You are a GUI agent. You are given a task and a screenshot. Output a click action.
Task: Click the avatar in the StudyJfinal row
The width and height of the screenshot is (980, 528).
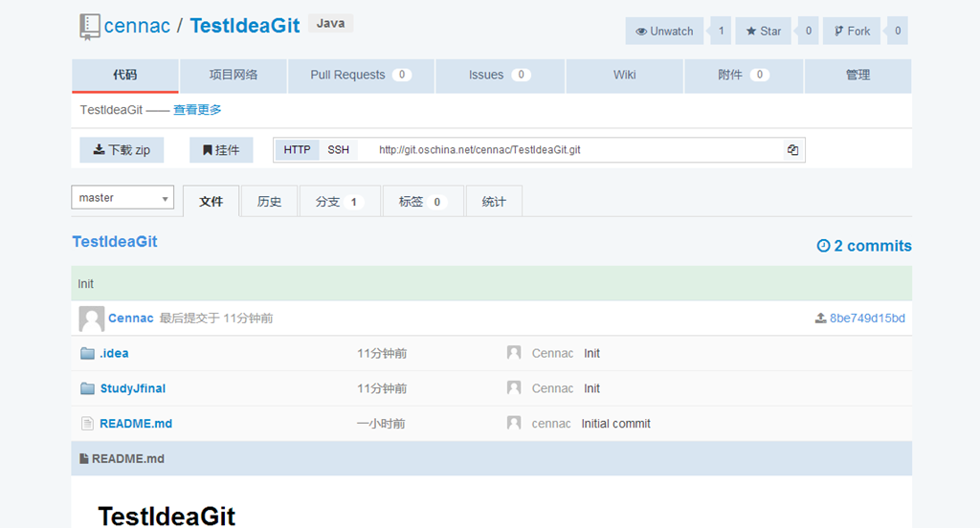[514, 388]
